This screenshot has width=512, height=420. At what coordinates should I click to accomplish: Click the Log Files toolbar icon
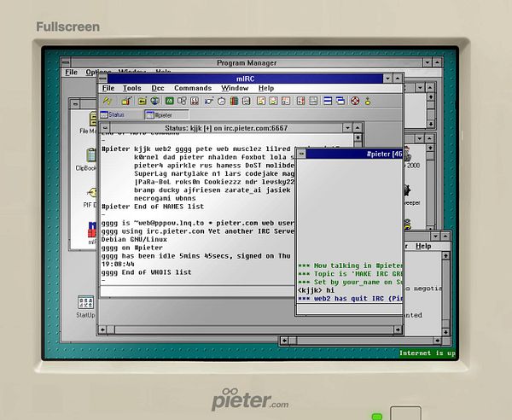[313, 101]
